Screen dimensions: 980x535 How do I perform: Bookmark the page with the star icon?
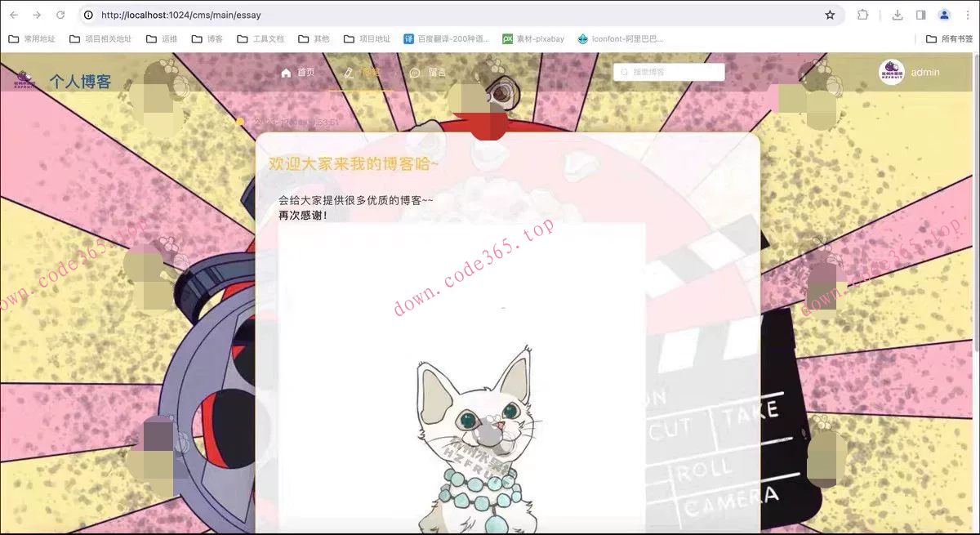click(830, 15)
